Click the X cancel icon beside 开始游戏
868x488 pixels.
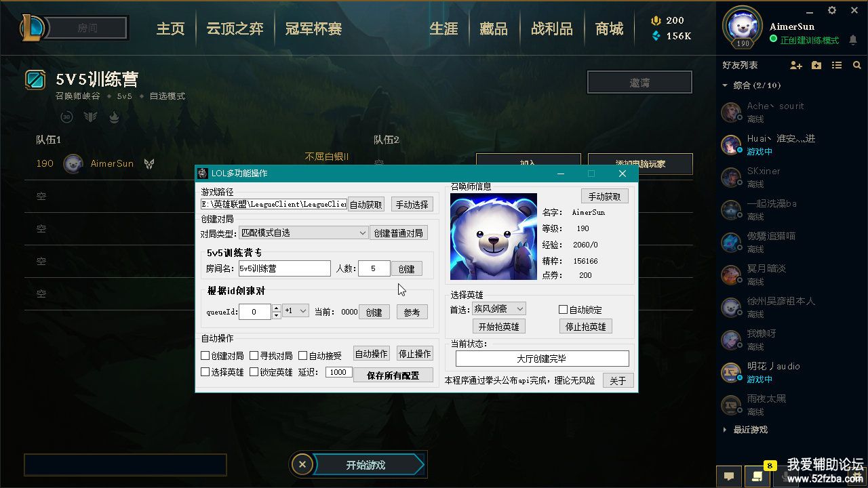tap(302, 464)
